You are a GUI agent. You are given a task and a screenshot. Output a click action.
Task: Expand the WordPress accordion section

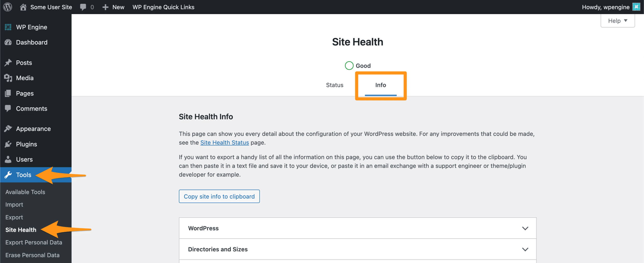[357, 228]
